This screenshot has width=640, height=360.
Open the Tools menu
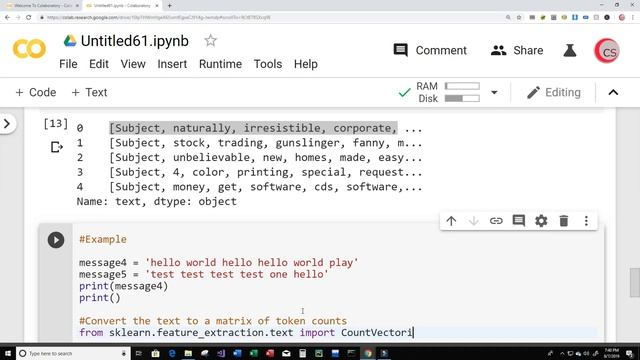click(268, 64)
